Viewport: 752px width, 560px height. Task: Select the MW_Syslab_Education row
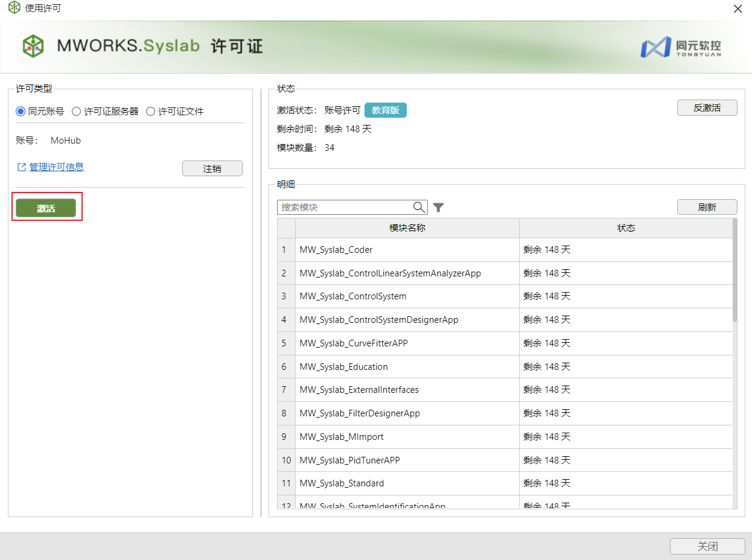click(505, 367)
